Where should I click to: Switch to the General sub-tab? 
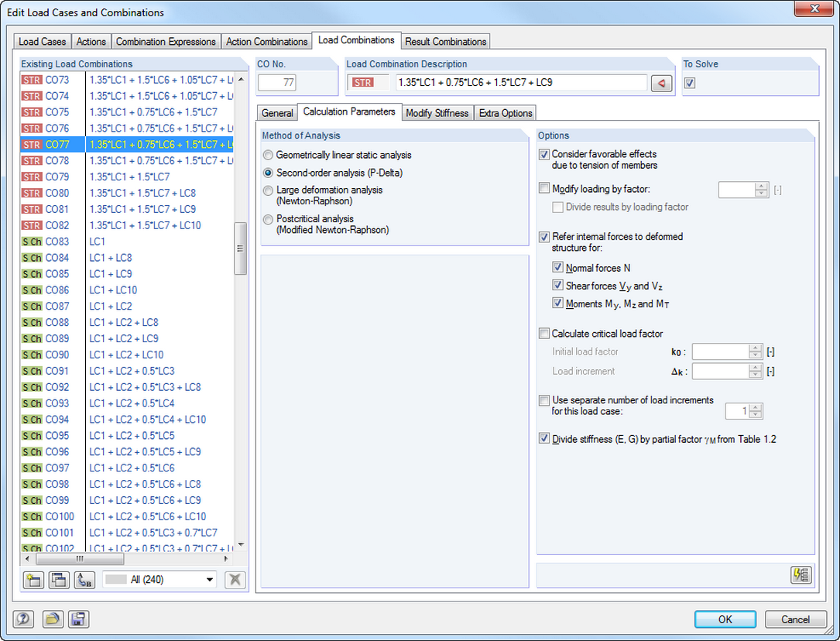click(x=277, y=113)
